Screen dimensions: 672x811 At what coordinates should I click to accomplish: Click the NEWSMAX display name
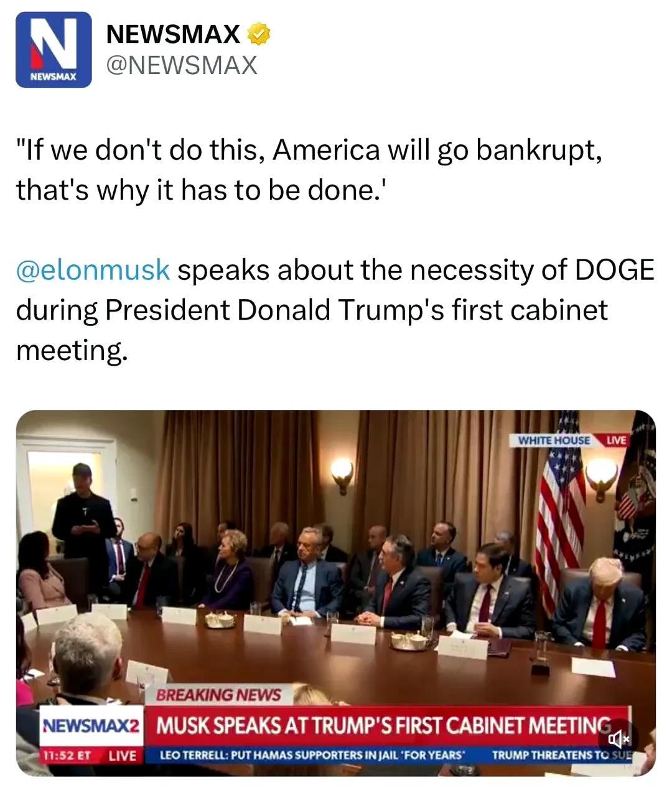(174, 34)
